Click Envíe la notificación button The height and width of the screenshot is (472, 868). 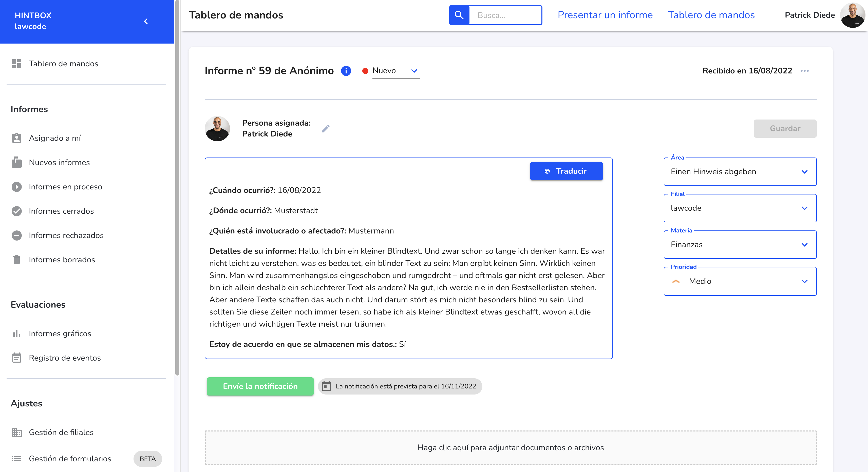tap(260, 386)
